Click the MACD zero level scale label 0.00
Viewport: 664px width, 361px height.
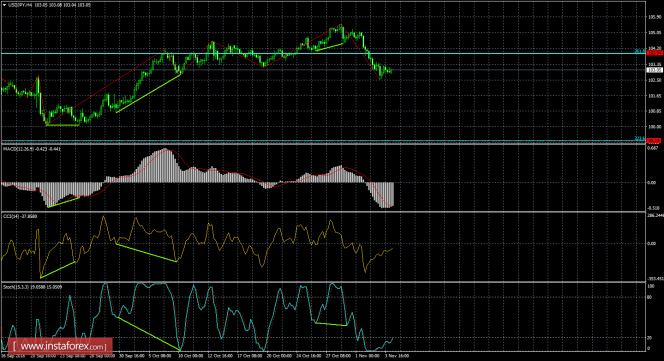pyautogui.click(x=652, y=183)
